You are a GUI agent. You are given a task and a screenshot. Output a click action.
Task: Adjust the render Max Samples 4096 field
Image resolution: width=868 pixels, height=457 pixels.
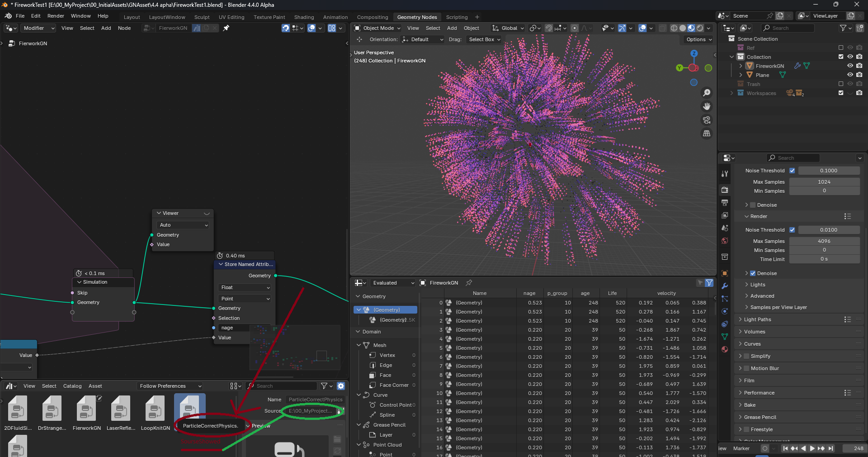tap(824, 241)
